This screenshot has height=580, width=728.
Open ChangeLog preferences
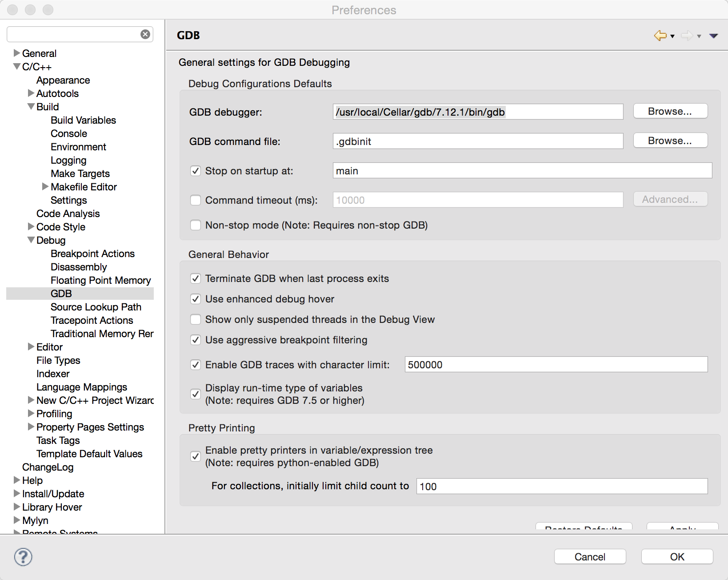48,467
